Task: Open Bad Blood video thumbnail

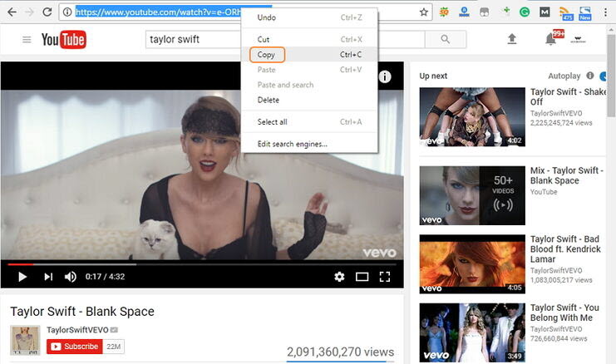Action: tap(472, 264)
